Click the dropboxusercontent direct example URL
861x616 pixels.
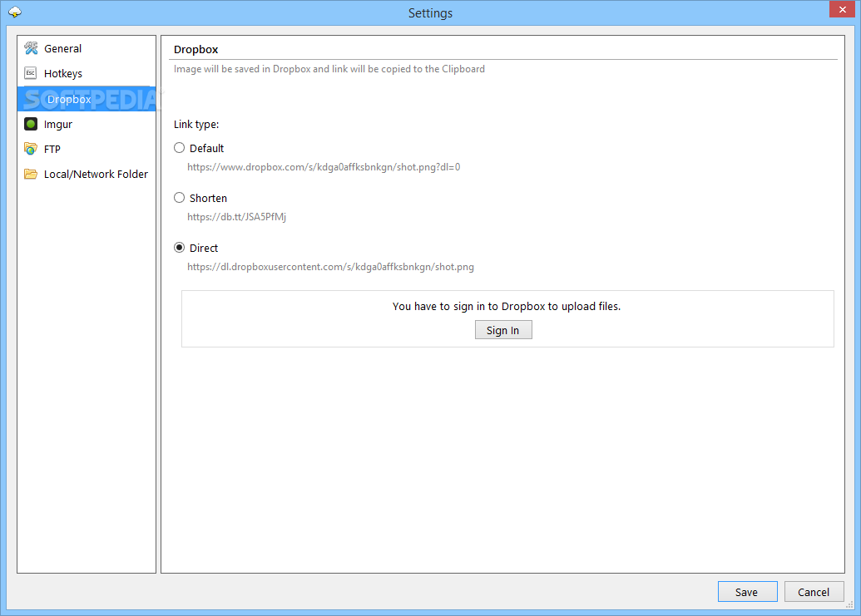pyautogui.click(x=330, y=267)
